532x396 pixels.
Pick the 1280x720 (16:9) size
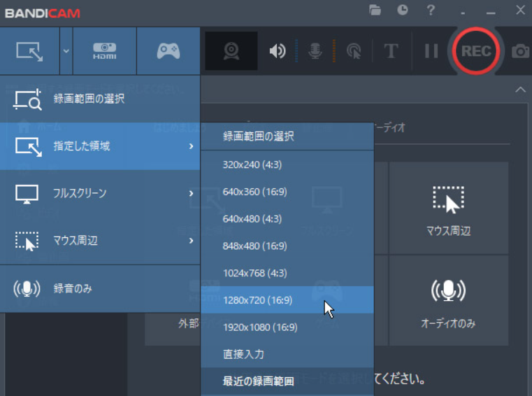[x=287, y=300]
